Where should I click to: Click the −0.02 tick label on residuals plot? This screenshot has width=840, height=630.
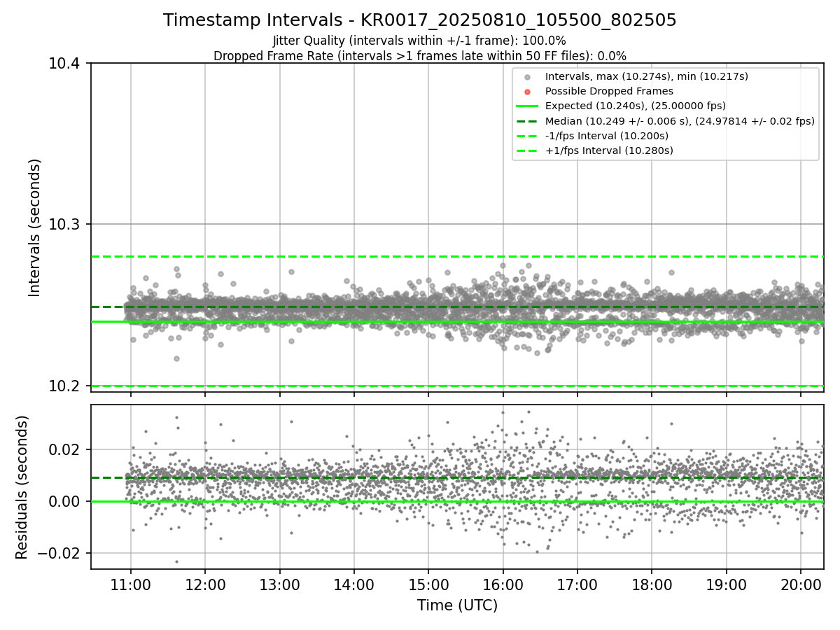click(x=60, y=553)
